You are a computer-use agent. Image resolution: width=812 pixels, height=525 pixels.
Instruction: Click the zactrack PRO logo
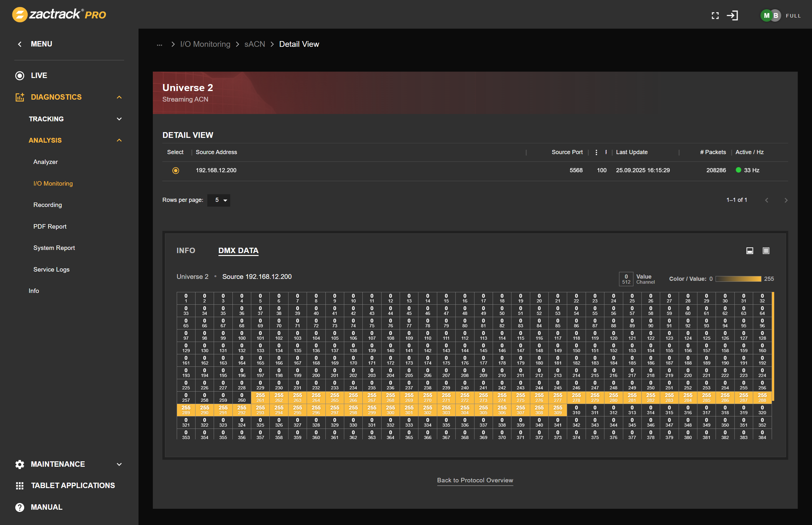pyautogui.click(x=59, y=14)
